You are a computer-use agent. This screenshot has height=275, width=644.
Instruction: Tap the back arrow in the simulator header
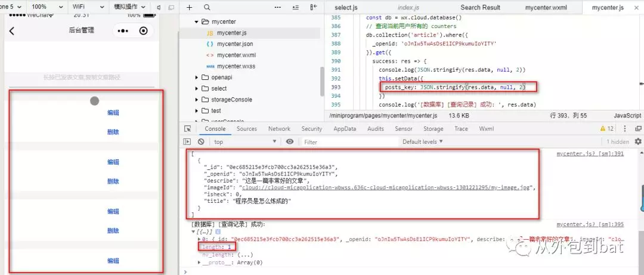coord(11,31)
